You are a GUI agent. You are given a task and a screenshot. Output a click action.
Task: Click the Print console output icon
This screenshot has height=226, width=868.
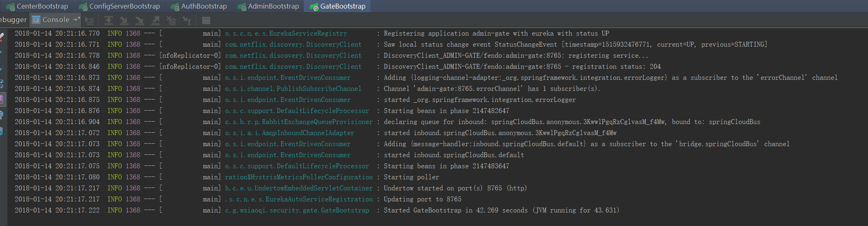click(2, 115)
